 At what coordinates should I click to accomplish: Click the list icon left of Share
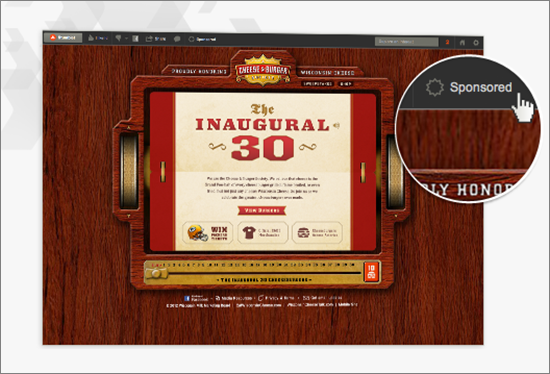[x=135, y=39]
